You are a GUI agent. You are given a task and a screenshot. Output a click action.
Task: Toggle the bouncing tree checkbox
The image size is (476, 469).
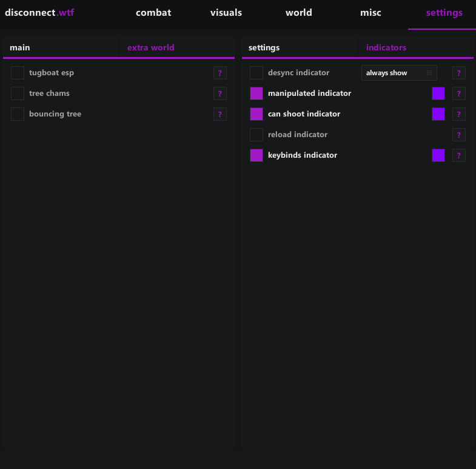18,114
